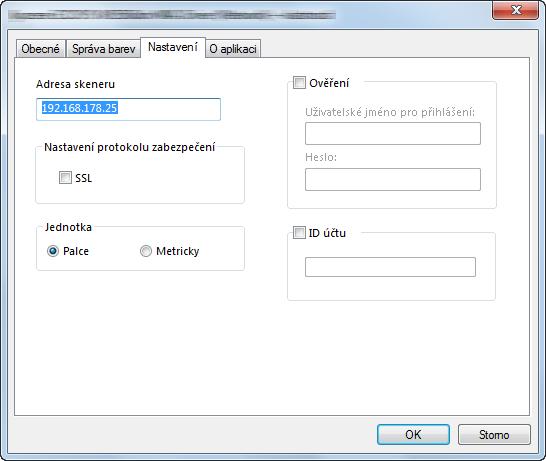Viewport: 546px width, 461px height.
Task: Close the dialog with the X button
Action: [x=516, y=10]
